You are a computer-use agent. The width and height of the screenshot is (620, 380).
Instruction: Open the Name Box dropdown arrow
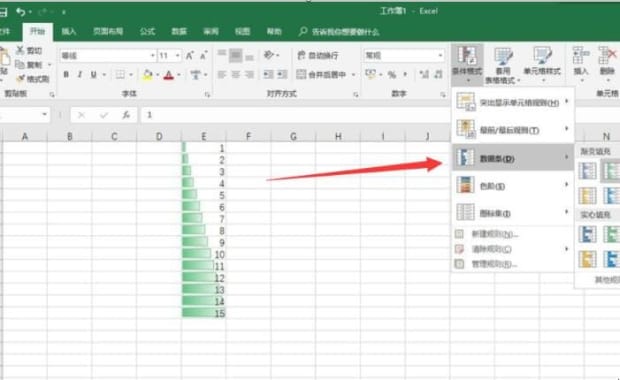point(44,115)
